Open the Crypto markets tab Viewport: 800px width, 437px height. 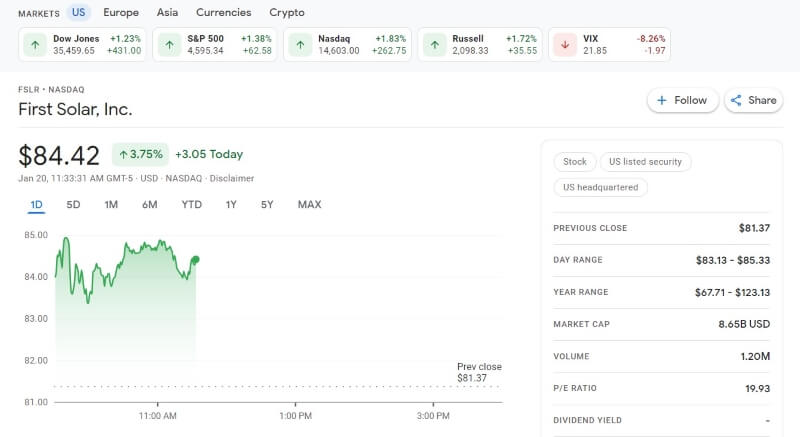tap(287, 12)
